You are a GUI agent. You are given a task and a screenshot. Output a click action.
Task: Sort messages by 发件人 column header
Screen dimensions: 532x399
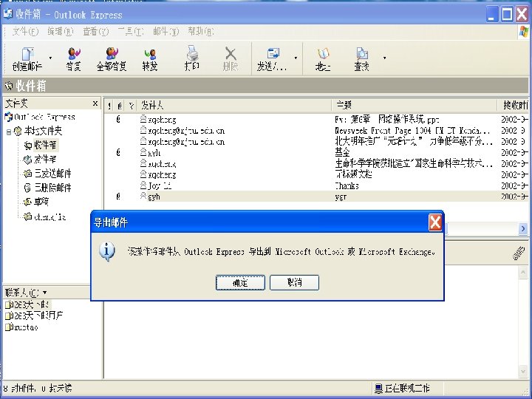tap(234, 106)
